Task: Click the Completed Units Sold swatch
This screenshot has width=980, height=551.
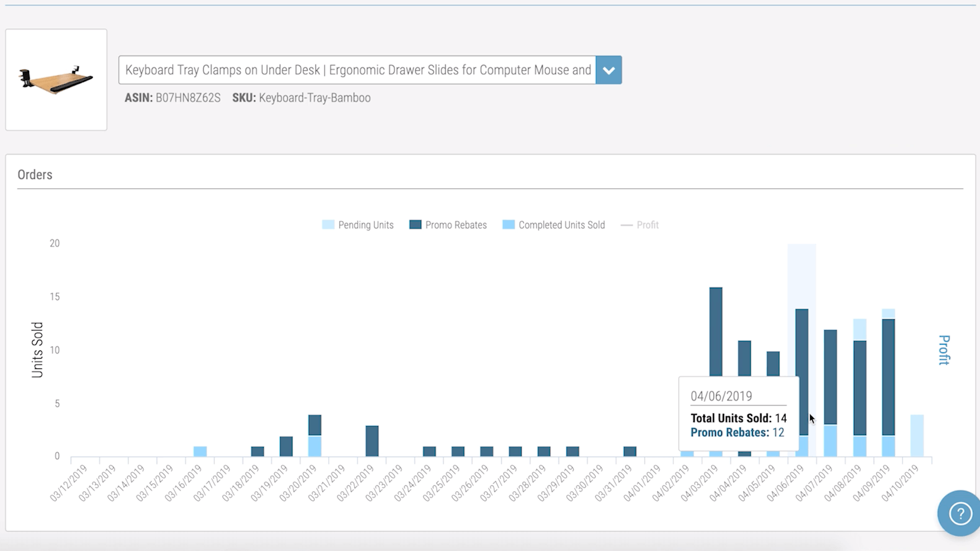Action: click(508, 225)
